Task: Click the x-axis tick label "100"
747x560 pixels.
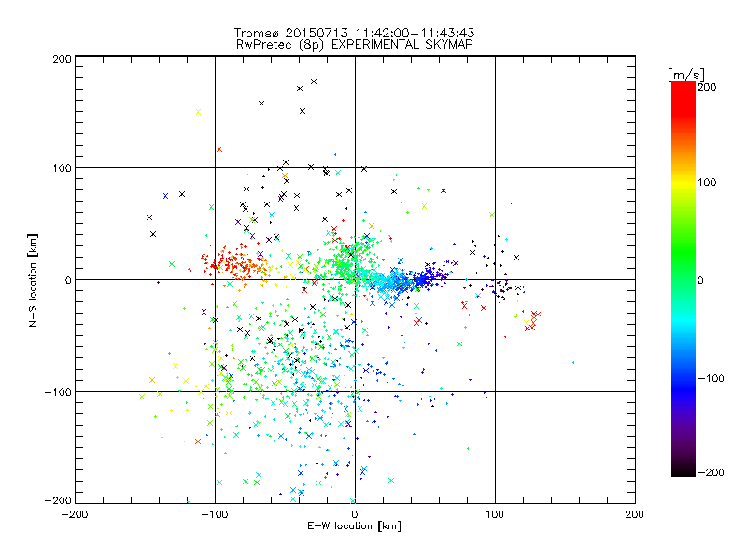Action: [495, 514]
